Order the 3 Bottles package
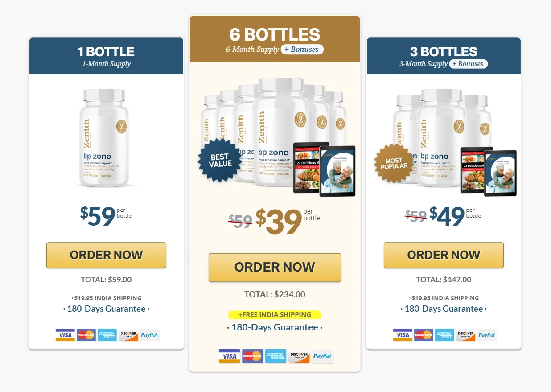This screenshot has height=392, width=551. point(444,255)
